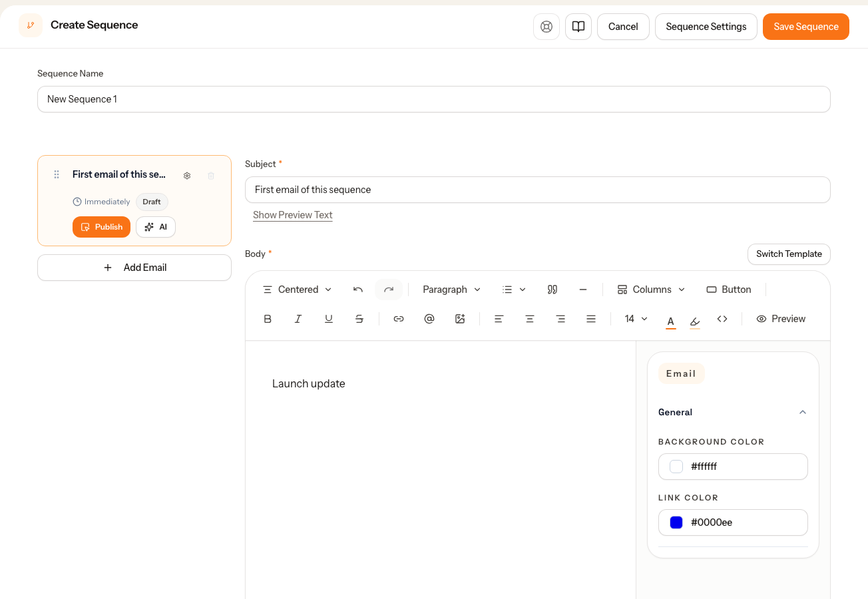Insert a hyperlink with the link icon
Image resolution: width=868 pixels, height=599 pixels.
399,319
